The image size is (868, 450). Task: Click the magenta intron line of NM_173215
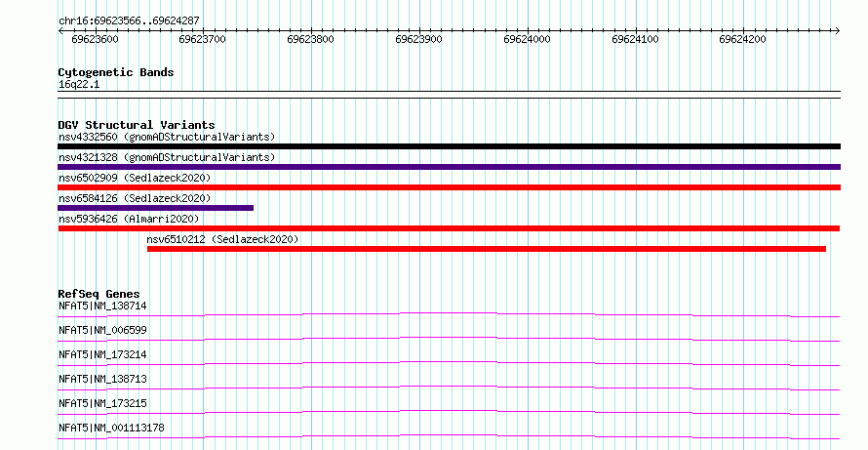pos(449,412)
